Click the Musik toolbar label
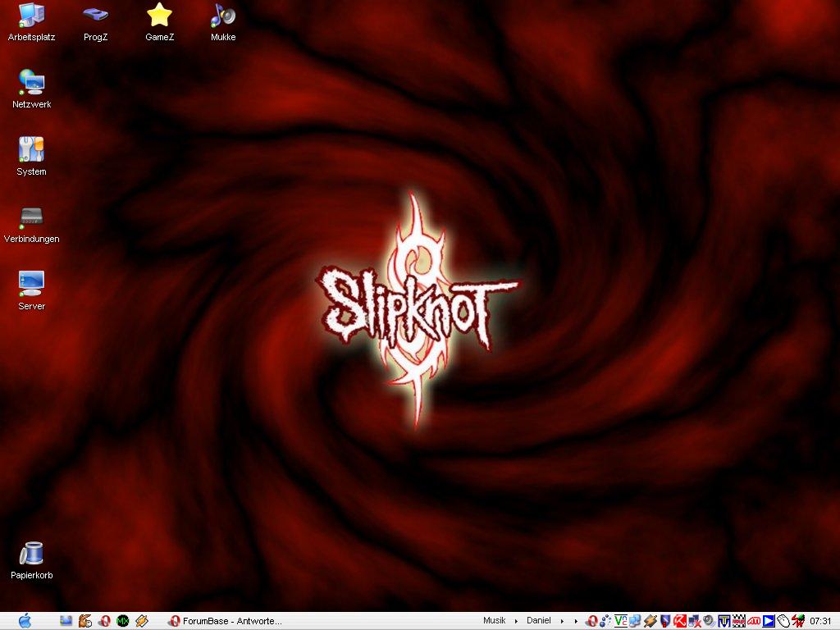The height and width of the screenshot is (630, 840). coord(494,620)
